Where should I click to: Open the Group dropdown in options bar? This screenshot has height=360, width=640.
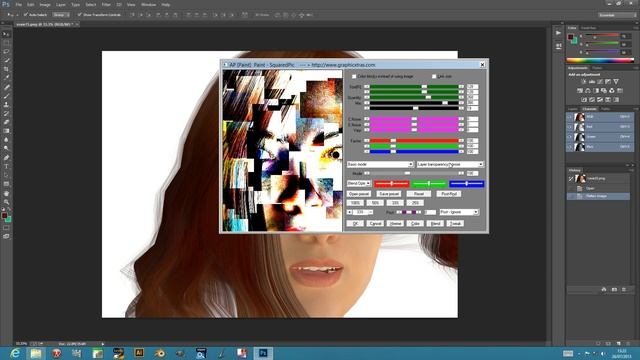[61, 15]
